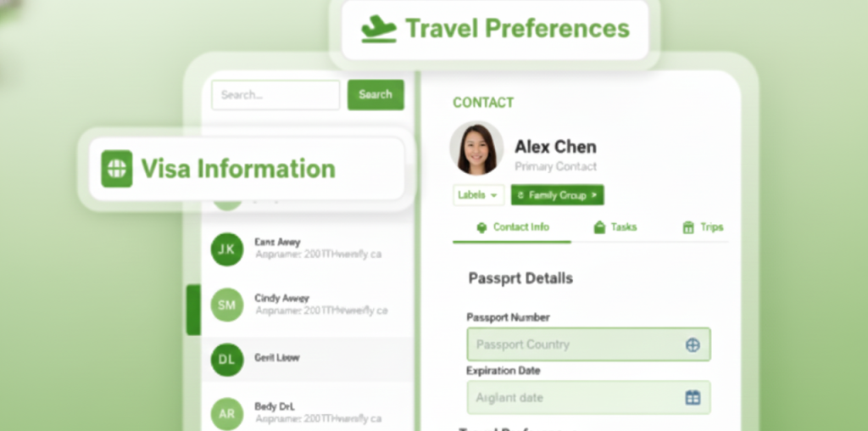Click Alex Chen's profile photo
The image size is (868, 431).
pyautogui.click(x=476, y=148)
